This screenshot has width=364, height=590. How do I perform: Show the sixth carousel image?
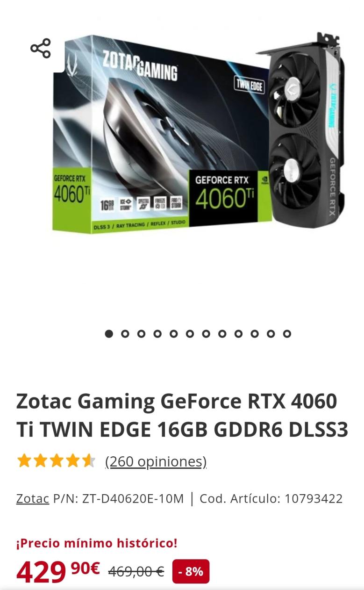pyautogui.click(x=190, y=334)
